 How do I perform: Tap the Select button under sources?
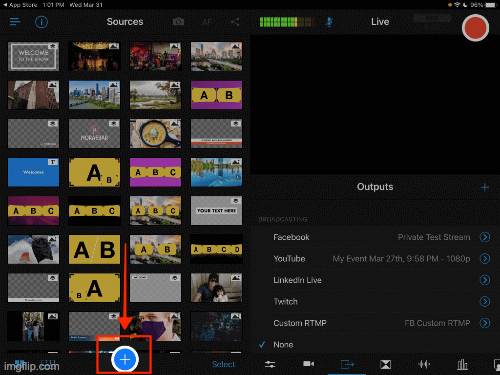click(223, 364)
